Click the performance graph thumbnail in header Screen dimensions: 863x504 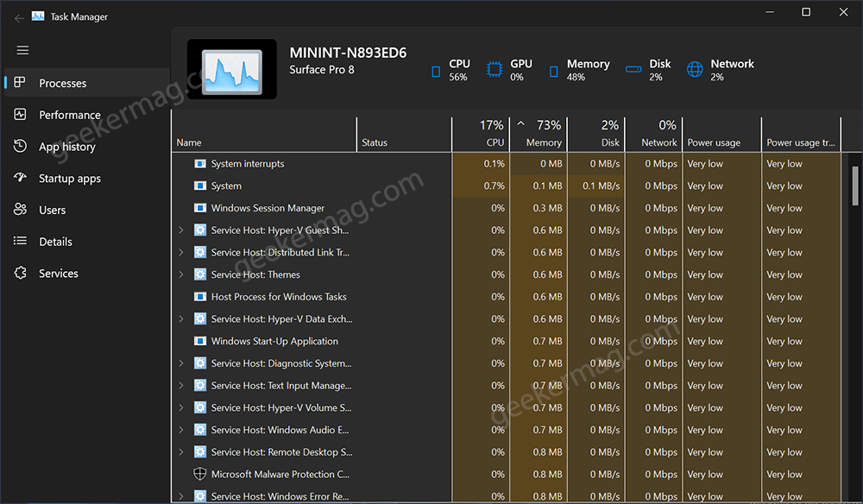[231, 69]
